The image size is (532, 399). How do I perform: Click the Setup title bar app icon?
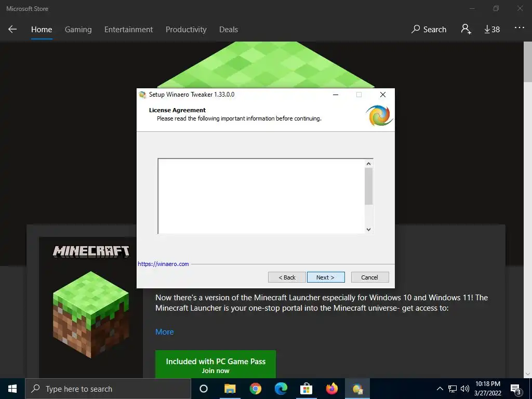point(142,95)
